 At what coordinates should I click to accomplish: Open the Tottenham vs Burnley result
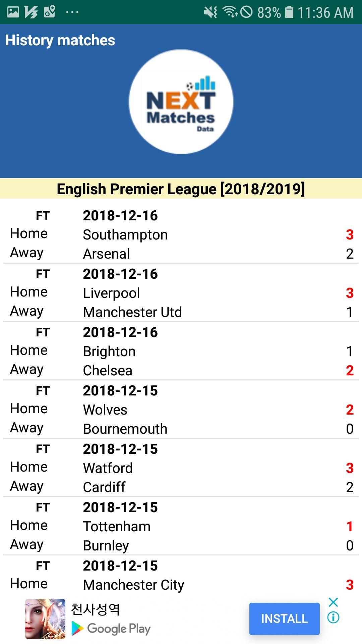pyautogui.click(x=181, y=527)
